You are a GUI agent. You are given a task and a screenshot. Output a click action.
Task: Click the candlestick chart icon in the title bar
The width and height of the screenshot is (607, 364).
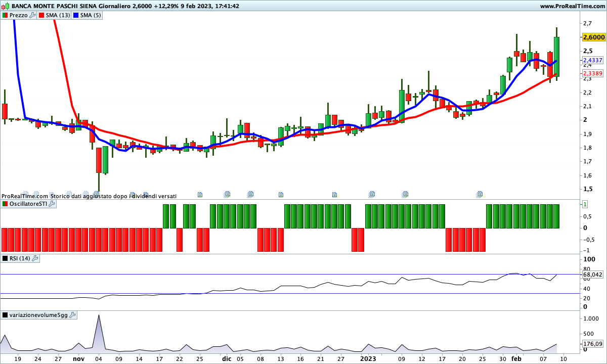click(x=6, y=6)
